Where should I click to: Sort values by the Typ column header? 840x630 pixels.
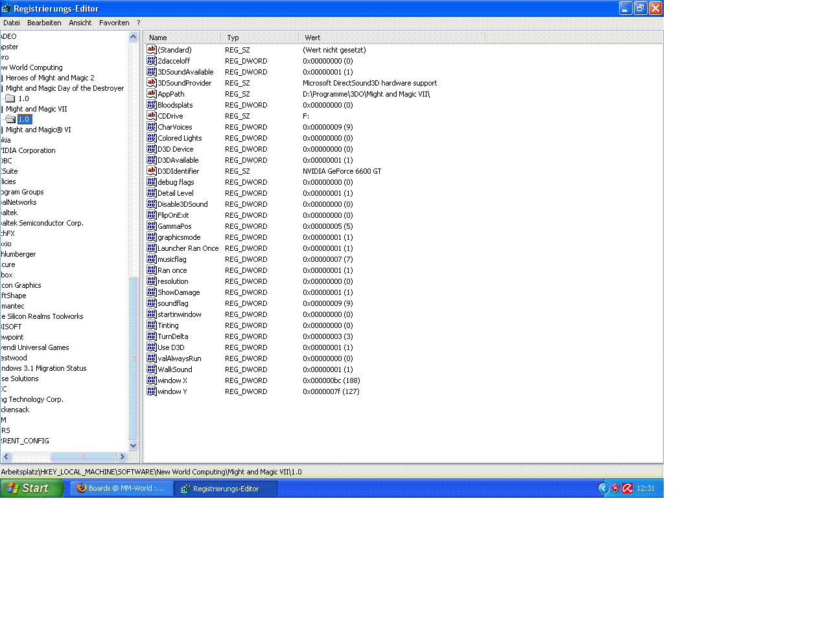coord(260,38)
